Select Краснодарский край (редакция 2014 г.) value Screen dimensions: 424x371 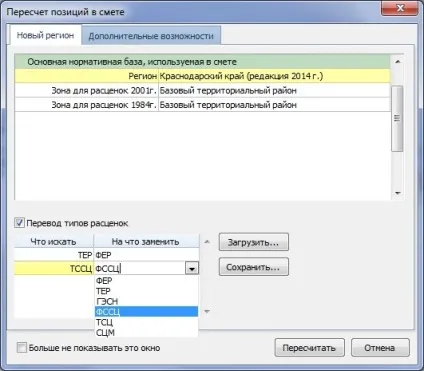[274, 76]
